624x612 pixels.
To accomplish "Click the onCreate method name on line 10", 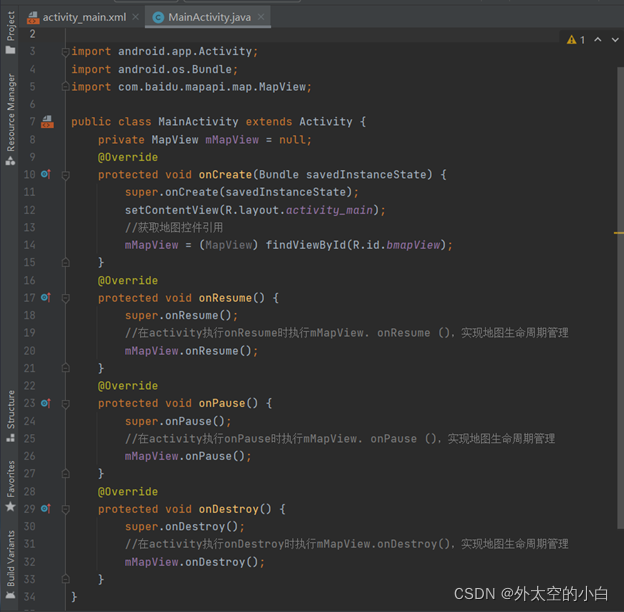I will coord(225,174).
